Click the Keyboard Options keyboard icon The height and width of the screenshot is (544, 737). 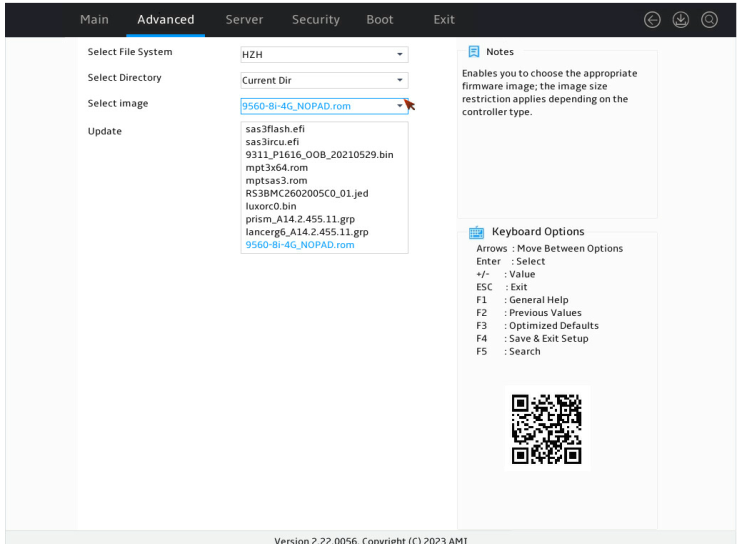coord(476,232)
